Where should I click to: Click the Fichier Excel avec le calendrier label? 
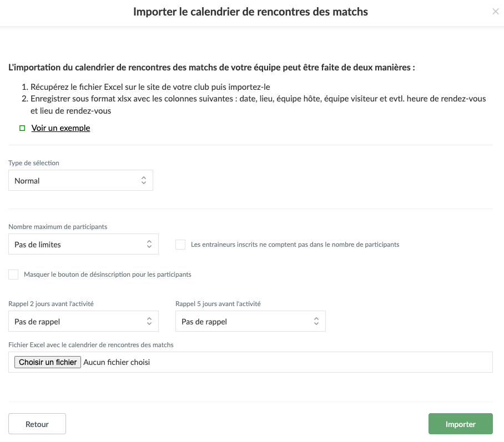click(x=91, y=345)
